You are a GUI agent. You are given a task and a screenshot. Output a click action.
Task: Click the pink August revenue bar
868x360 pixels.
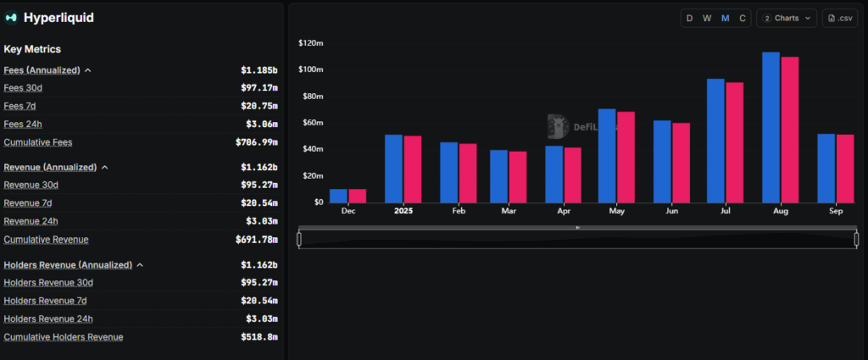coord(789,130)
